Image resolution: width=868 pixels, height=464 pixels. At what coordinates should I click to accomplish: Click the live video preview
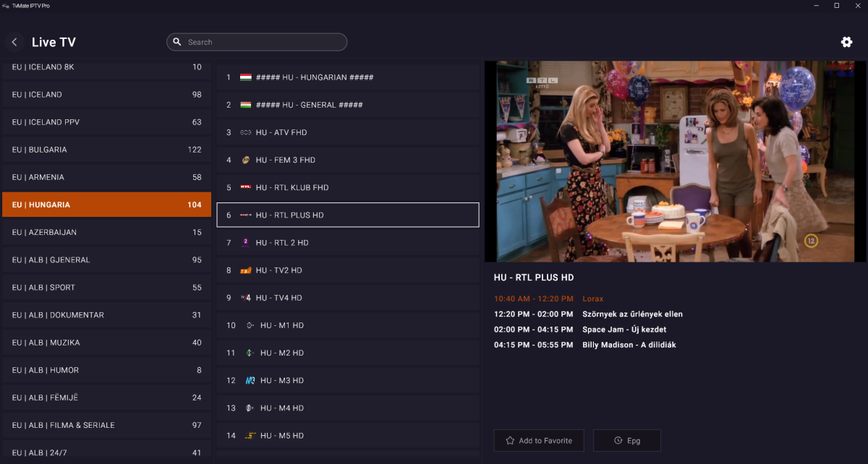click(x=674, y=161)
